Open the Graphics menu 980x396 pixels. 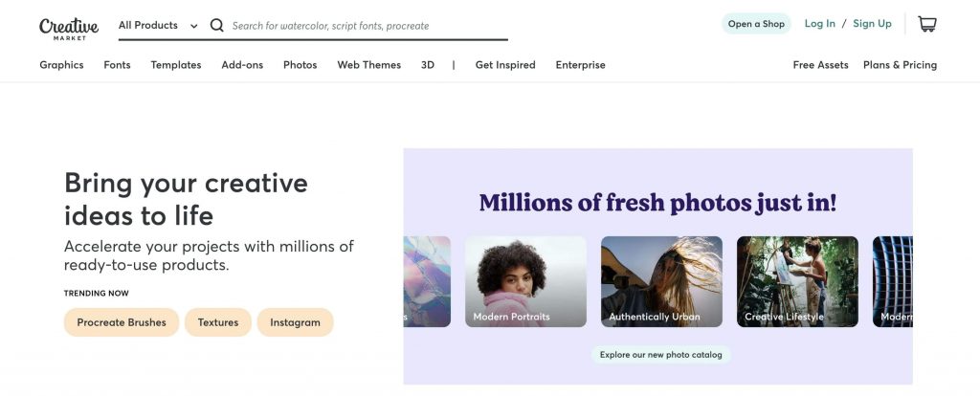tap(61, 65)
